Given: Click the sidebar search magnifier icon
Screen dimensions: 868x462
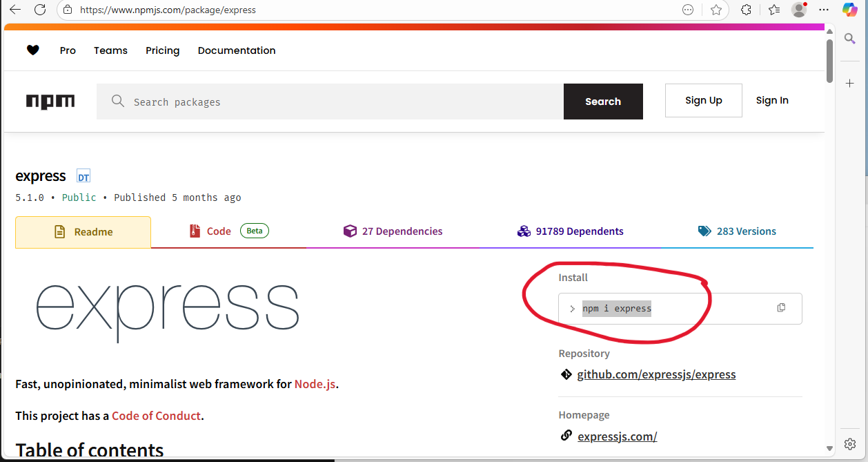Looking at the screenshot, I should click(x=850, y=39).
